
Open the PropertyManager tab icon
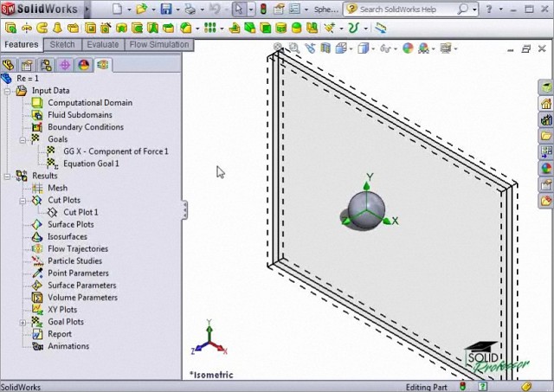tap(27, 65)
